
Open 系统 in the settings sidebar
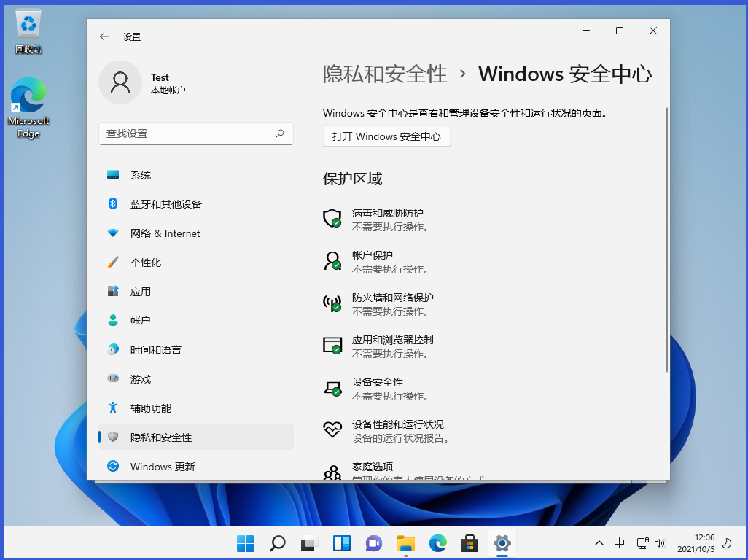tap(141, 175)
